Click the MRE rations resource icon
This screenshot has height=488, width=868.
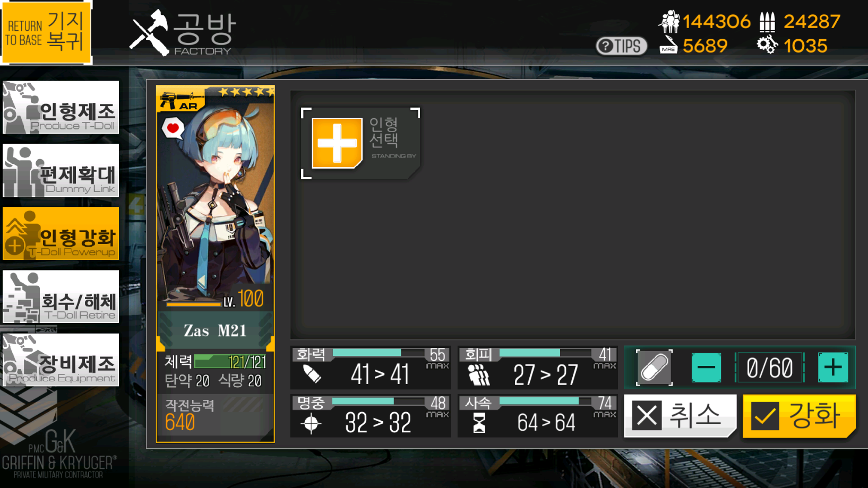coord(668,45)
